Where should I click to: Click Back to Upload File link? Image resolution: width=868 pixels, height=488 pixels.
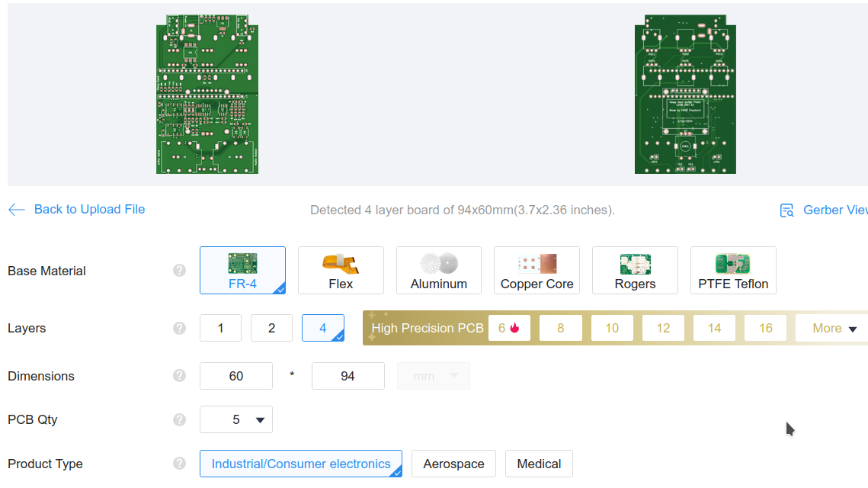(89, 209)
